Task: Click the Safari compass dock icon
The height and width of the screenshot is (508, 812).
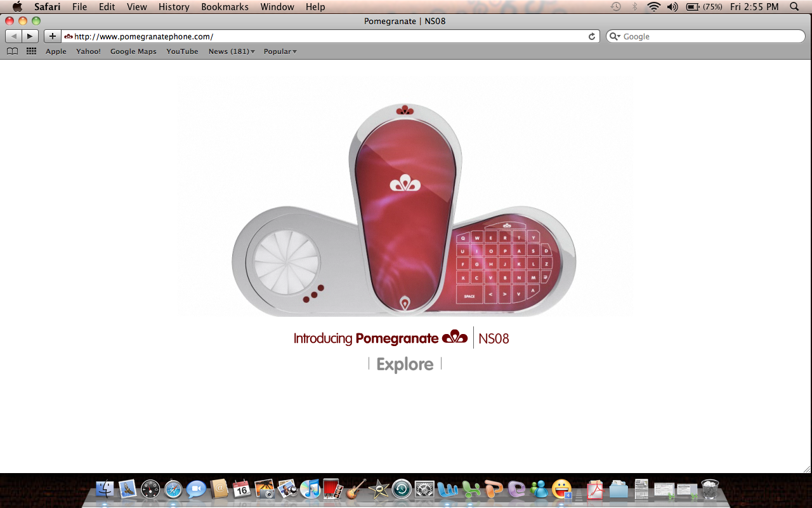Action: [x=173, y=489]
